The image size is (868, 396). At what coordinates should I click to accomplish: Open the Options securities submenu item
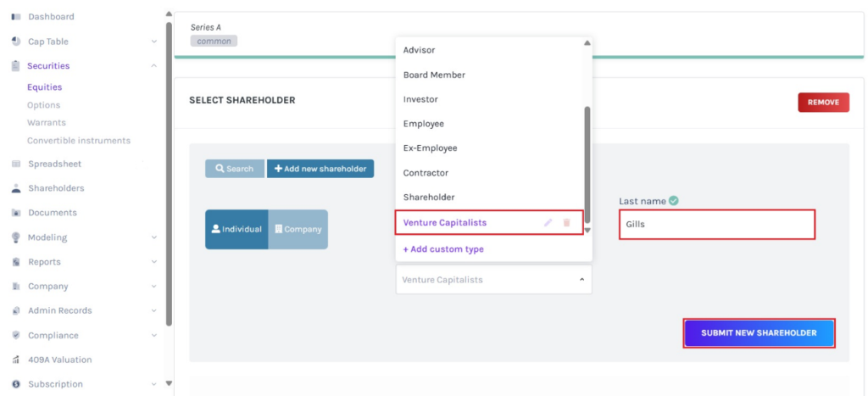coord(43,105)
